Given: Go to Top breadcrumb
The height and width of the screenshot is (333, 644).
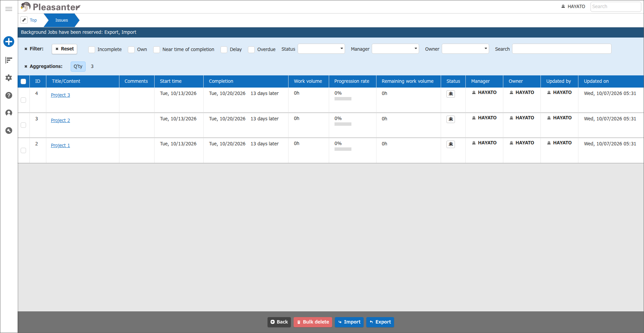Looking at the screenshot, I should click(33, 20).
